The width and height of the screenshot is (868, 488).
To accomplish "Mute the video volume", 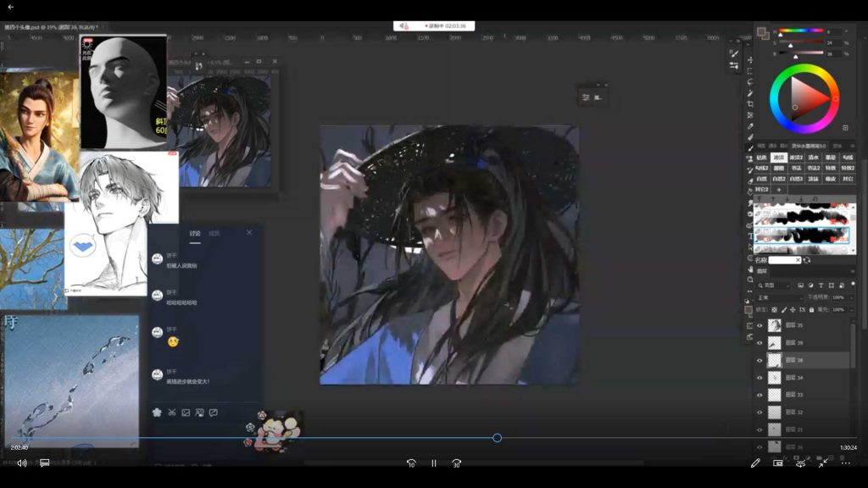I will [x=22, y=463].
